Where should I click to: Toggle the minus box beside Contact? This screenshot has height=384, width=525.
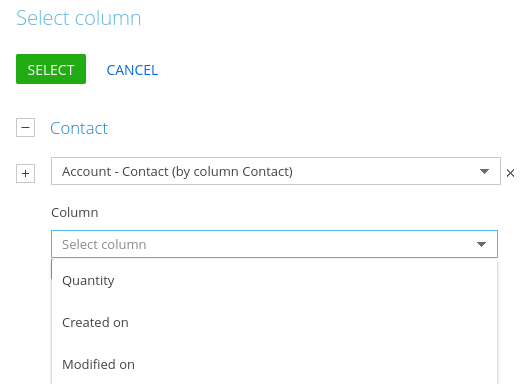[x=25, y=128]
